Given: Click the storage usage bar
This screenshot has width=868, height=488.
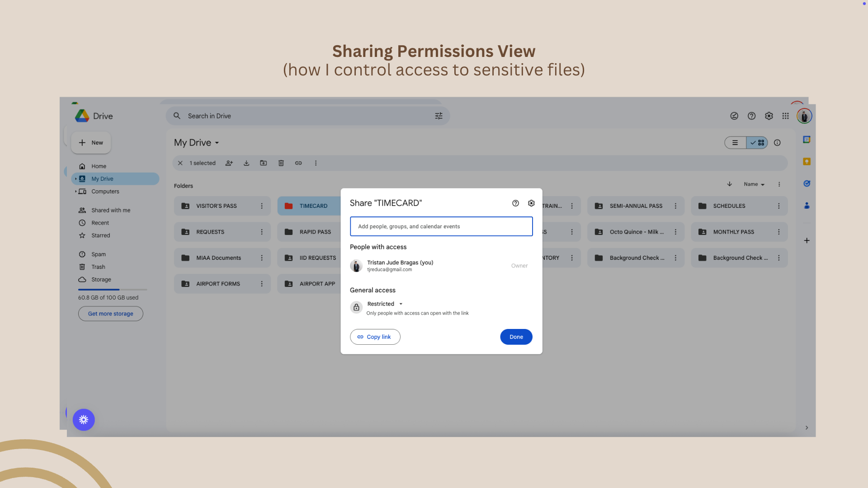Looking at the screenshot, I should click(x=112, y=290).
